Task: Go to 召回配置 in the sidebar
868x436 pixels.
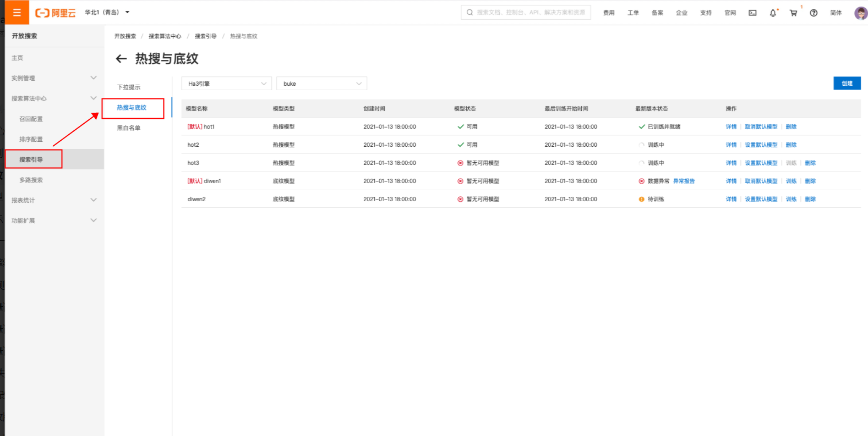Action: pos(31,119)
